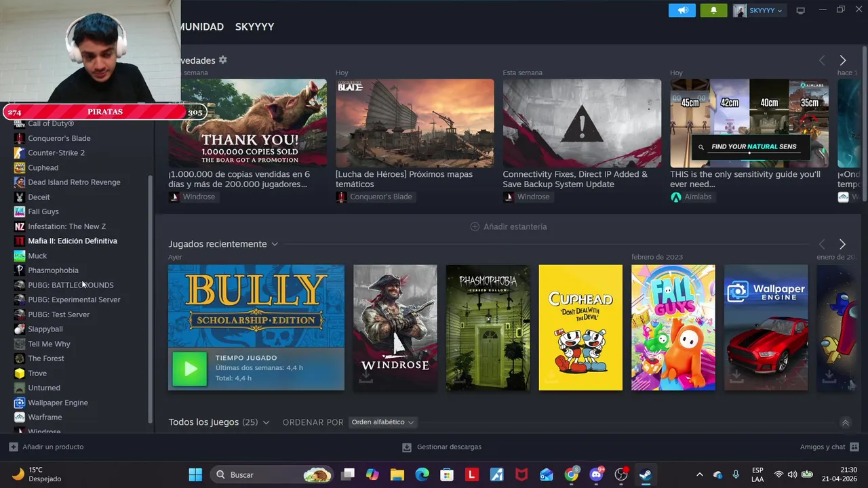Open Google Chrome from the taskbar
868x488 pixels.
pos(572,474)
